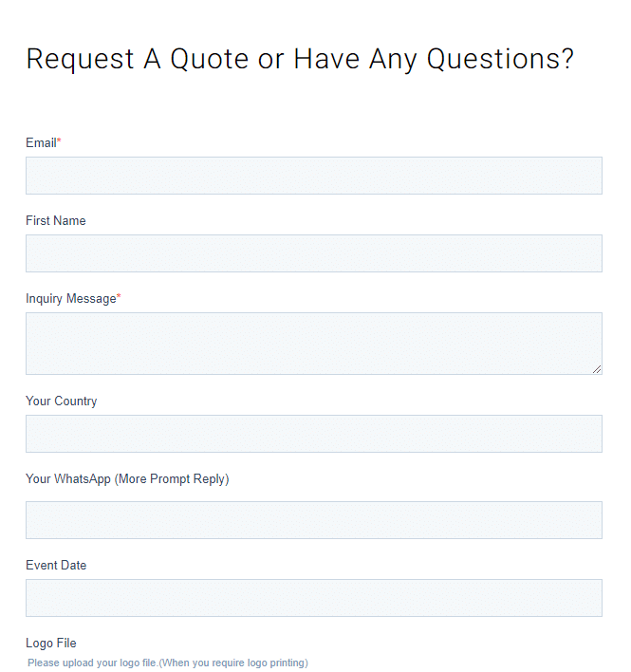Click the red asterisk beside Email
Viewport: 631px width, 672px height.
pyautogui.click(x=59, y=140)
